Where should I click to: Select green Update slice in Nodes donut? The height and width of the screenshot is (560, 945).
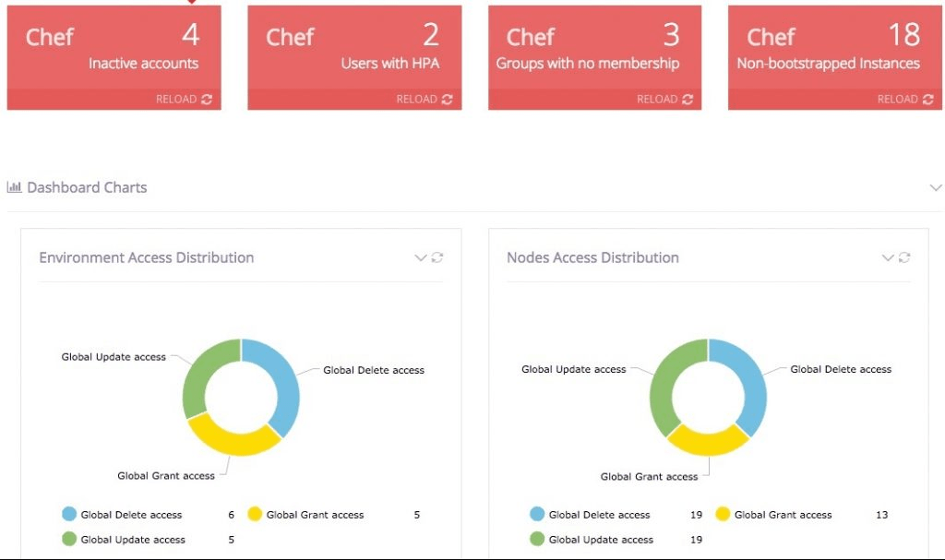click(663, 387)
